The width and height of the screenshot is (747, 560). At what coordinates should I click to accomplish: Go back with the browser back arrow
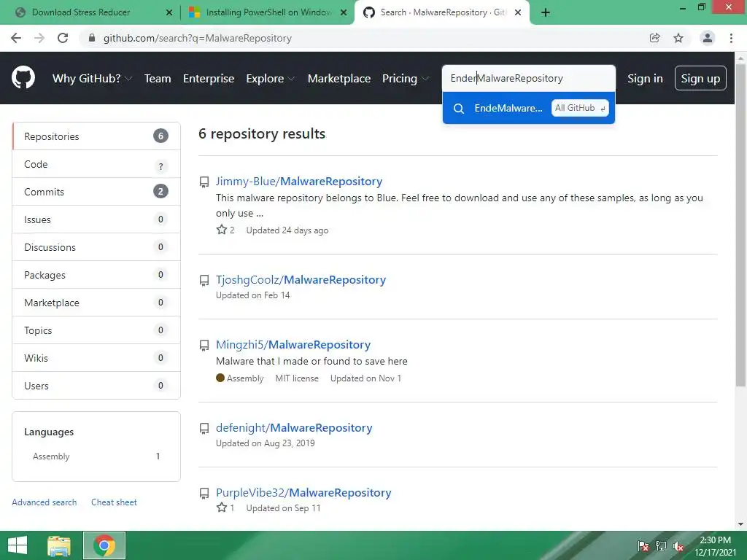click(16, 38)
